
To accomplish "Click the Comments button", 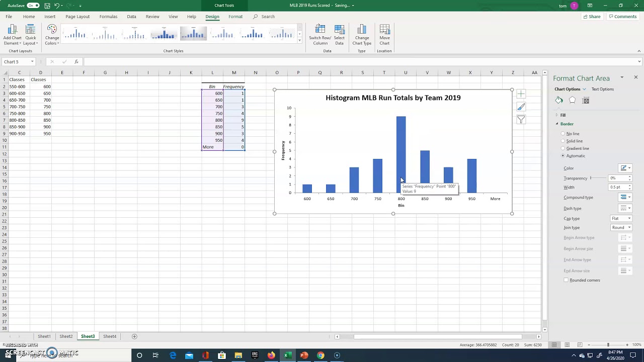I will [622, 17].
